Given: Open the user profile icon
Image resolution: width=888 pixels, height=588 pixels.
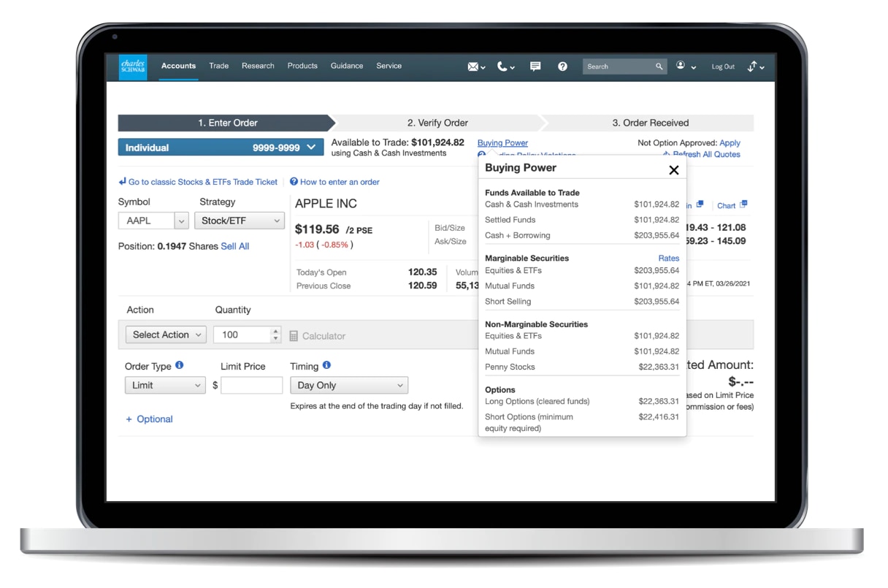Looking at the screenshot, I should pyautogui.click(x=681, y=66).
